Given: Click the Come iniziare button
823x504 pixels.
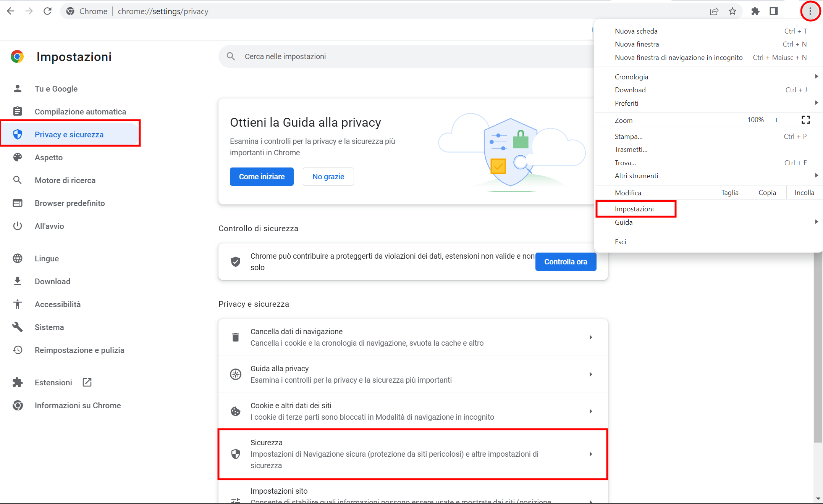Looking at the screenshot, I should click(x=262, y=176).
